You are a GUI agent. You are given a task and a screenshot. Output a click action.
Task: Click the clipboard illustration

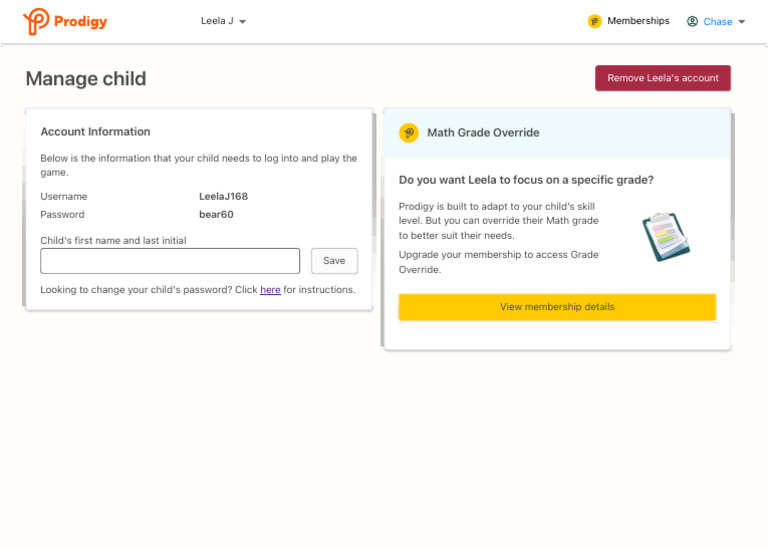664,236
